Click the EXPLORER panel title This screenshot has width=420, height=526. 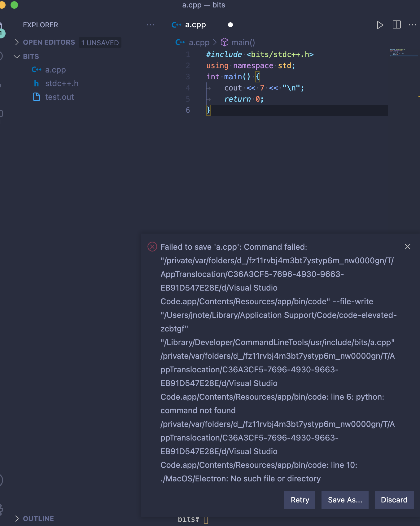[40, 25]
